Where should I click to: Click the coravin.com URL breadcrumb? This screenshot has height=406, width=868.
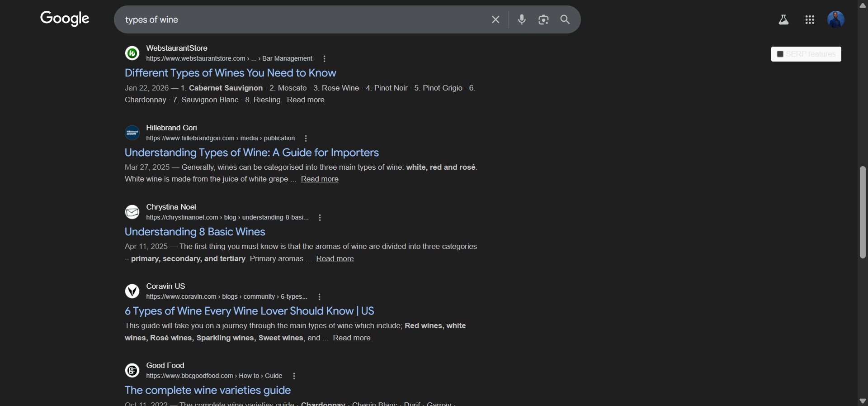pyautogui.click(x=227, y=296)
